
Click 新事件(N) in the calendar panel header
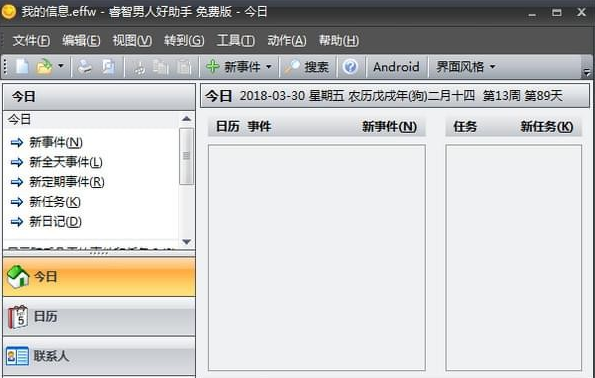(389, 126)
